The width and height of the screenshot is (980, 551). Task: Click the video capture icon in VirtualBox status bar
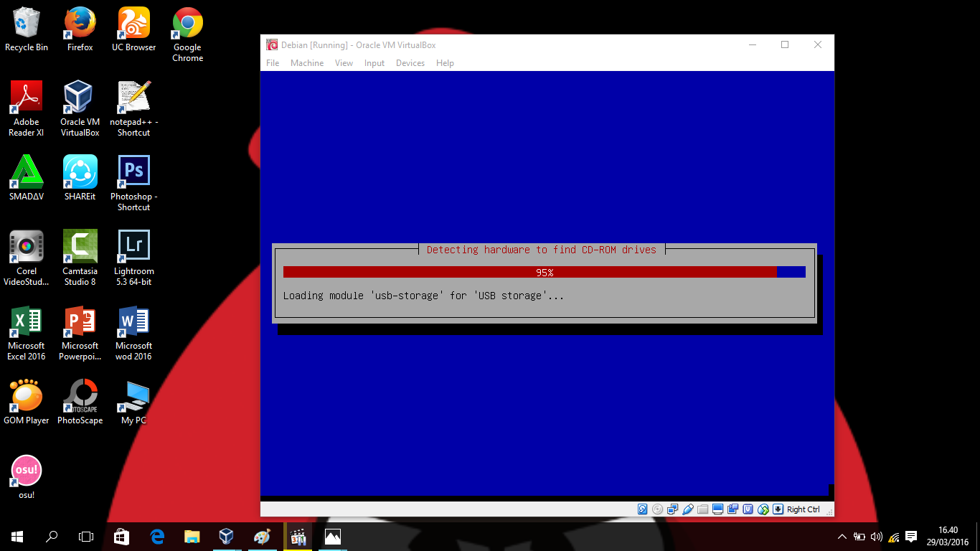tap(733, 509)
